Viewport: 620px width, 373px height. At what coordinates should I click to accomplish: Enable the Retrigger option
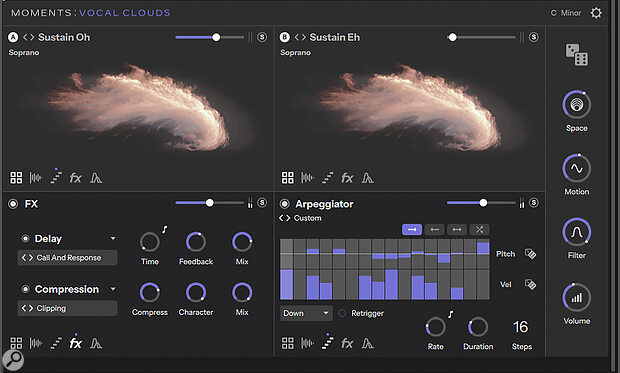tap(342, 313)
